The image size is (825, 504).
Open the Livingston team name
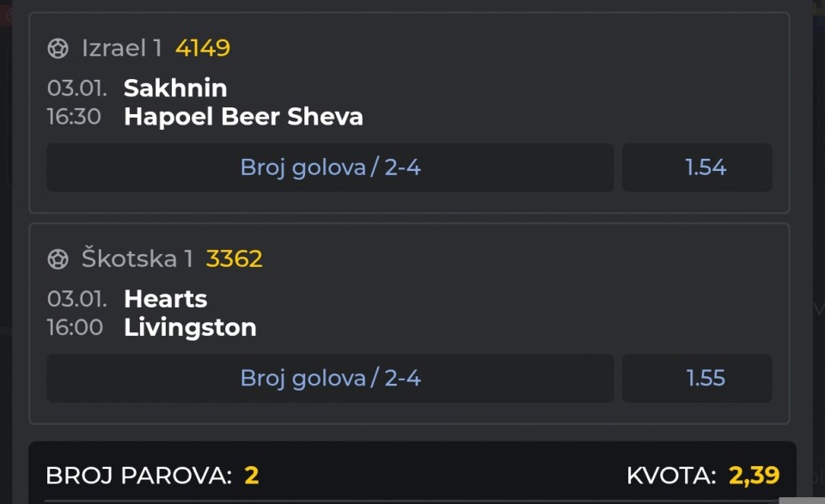pos(190,327)
